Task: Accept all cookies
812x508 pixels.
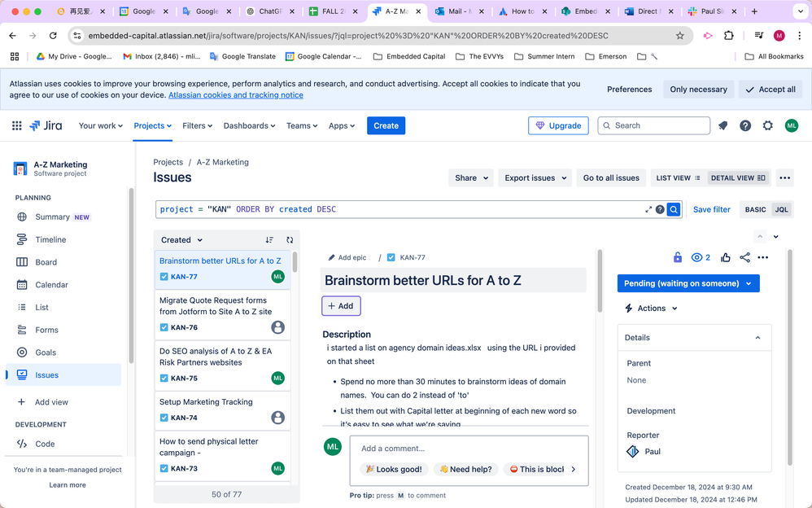Action: (x=771, y=90)
